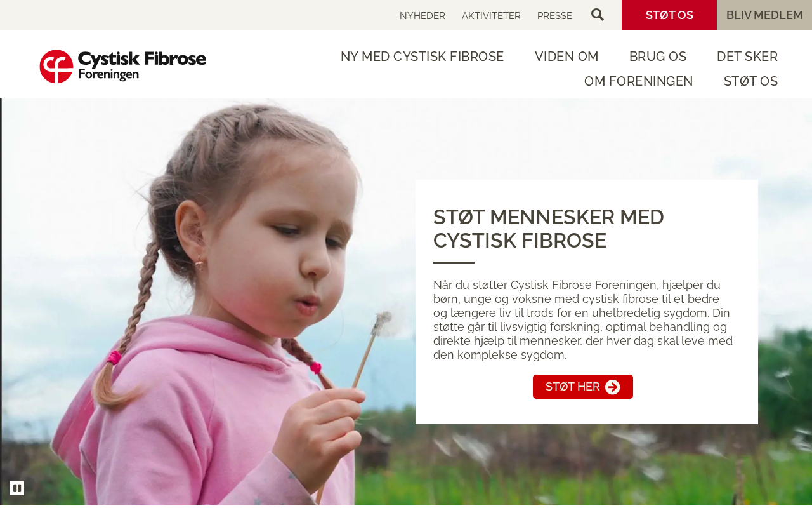Click the arrow icon in STØT HER button
Viewport: 812px width, 508px height.
pos(612,387)
